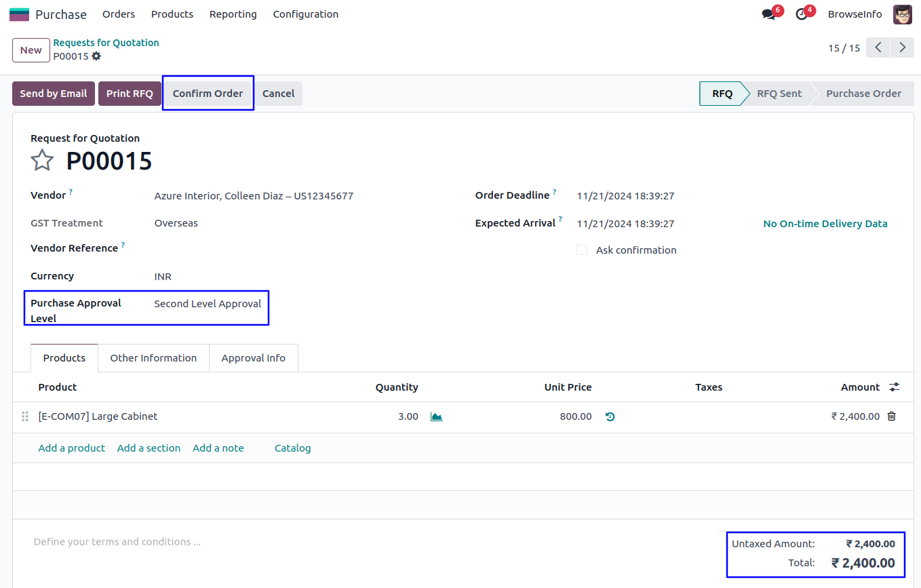
Task: Open the messages chat icon
Action: [768, 14]
